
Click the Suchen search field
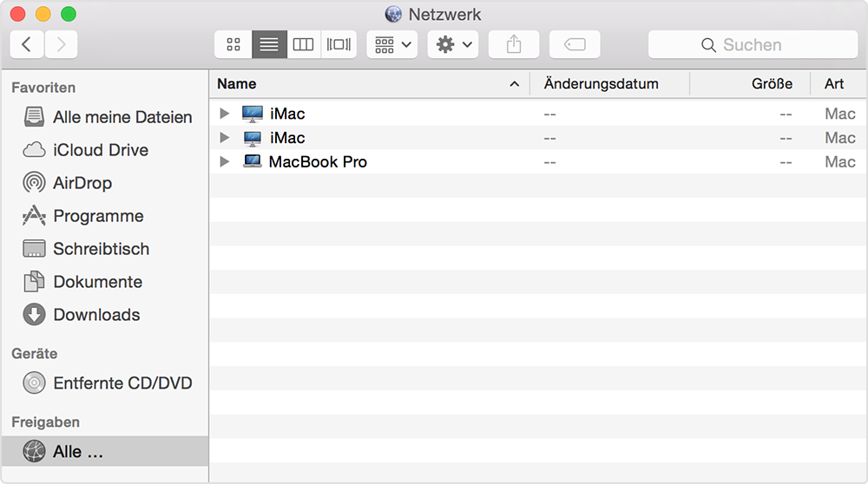[x=753, y=44]
